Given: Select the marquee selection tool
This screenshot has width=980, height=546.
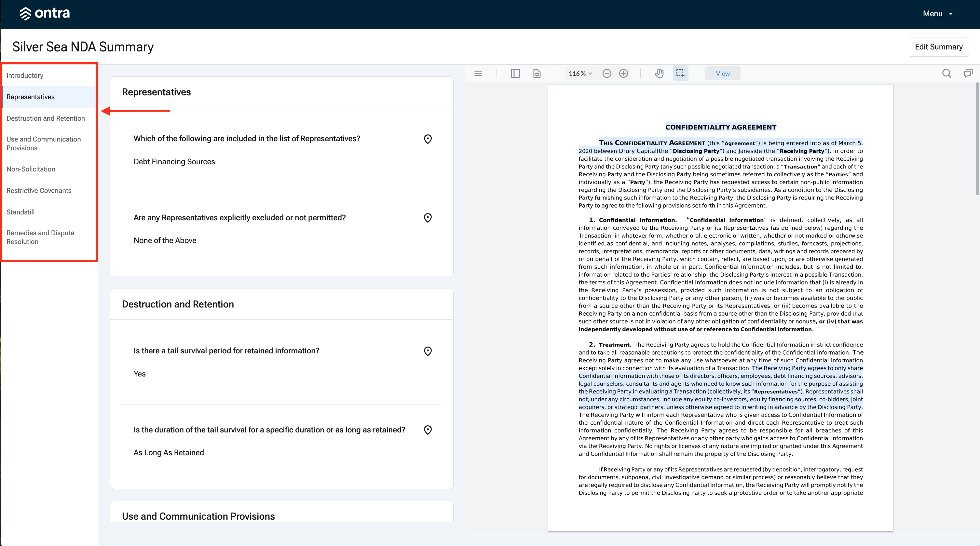Looking at the screenshot, I should click(x=680, y=74).
